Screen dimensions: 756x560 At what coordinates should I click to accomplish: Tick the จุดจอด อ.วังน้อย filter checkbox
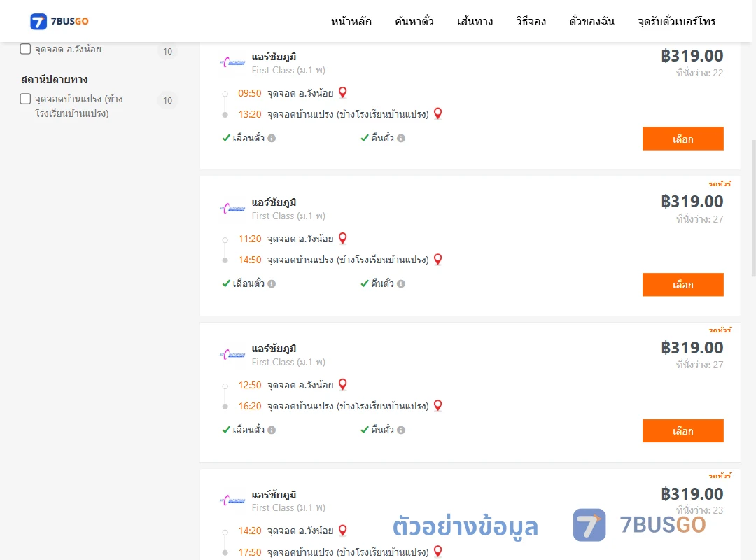point(26,49)
